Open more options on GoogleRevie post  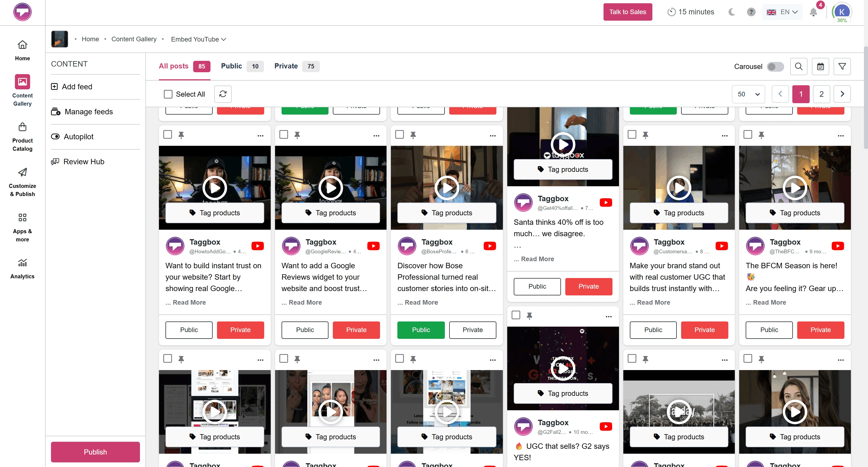pos(376,135)
